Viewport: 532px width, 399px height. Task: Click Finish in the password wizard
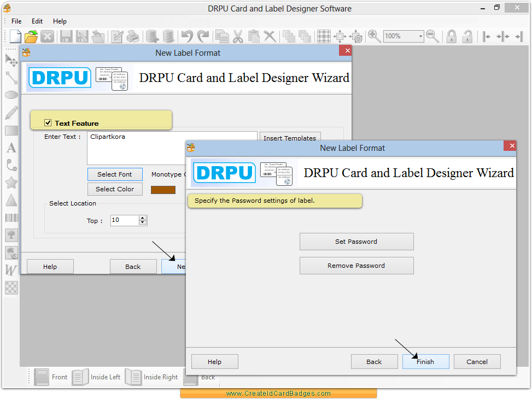(425, 362)
